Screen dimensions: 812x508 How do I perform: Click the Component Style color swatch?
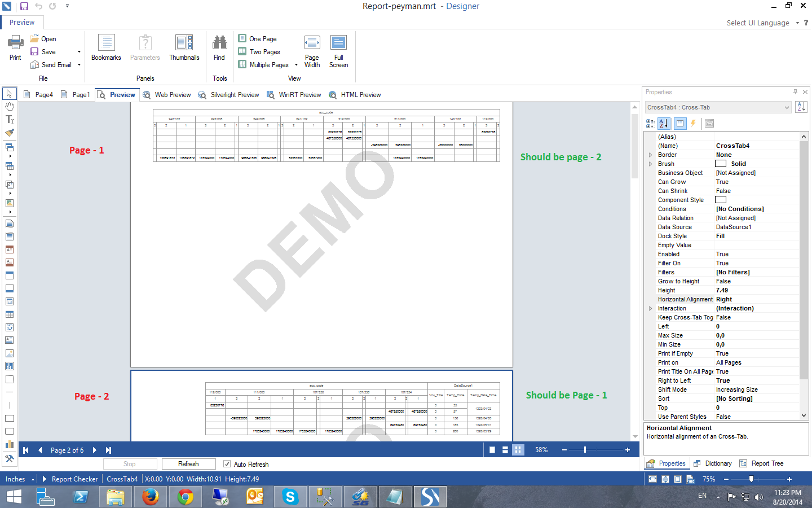pyautogui.click(x=721, y=200)
